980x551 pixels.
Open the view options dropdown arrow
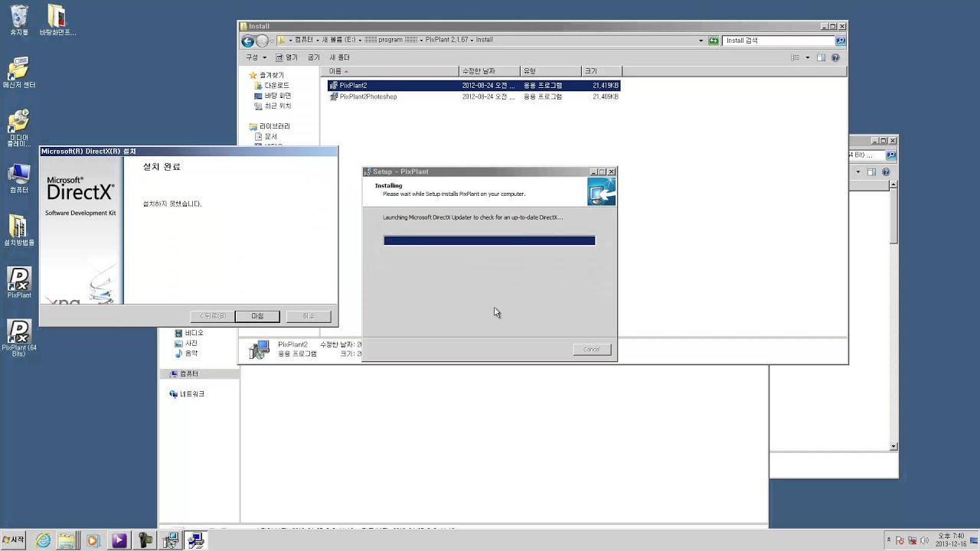pyautogui.click(x=807, y=57)
